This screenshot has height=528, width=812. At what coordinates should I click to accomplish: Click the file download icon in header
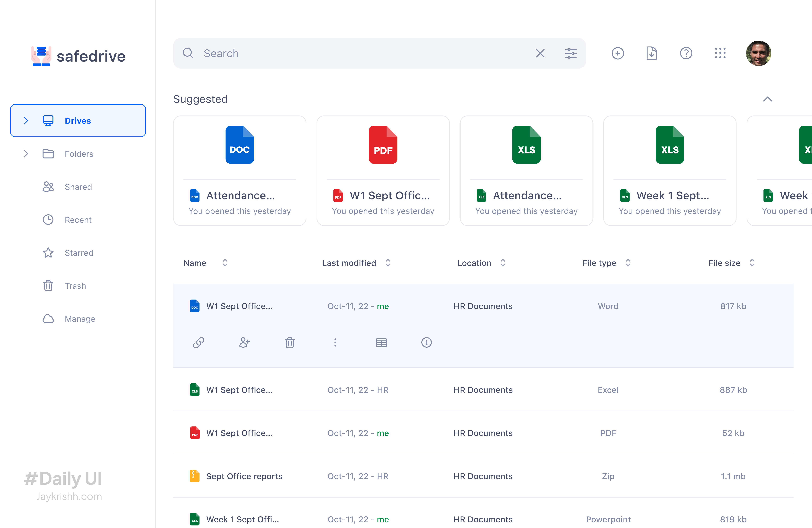click(652, 53)
